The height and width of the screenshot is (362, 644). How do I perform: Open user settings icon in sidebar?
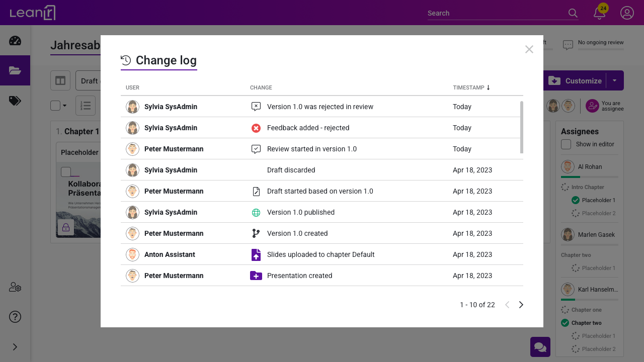tap(15, 287)
